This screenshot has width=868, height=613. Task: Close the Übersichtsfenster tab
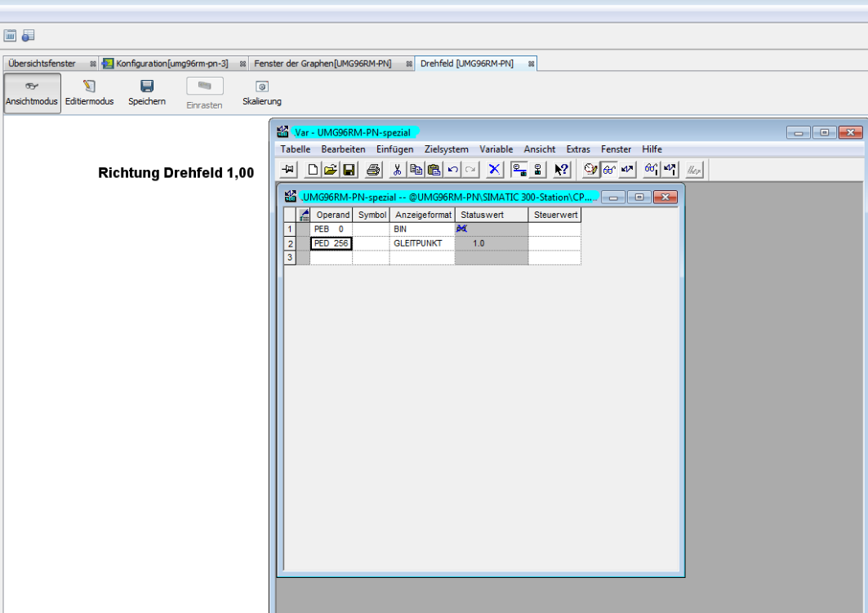tap(93, 64)
